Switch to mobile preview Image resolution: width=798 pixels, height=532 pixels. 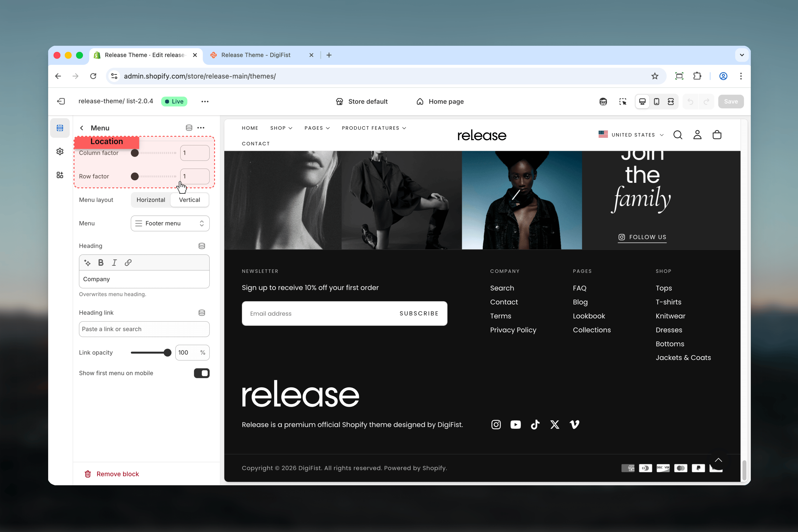pyautogui.click(x=657, y=101)
